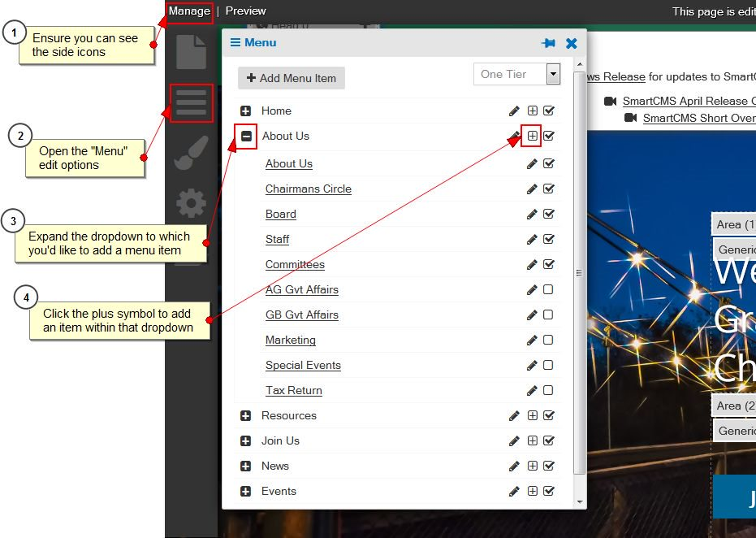Screen dimensions: 756x538
Task: Add sub-item under Events
Action: click(x=533, y=491)
